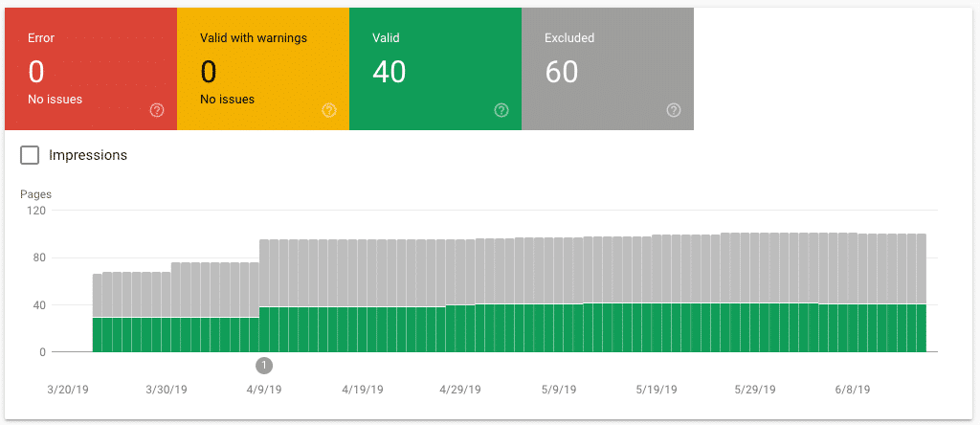Click the annotation marker labeled 1
The image size is (980, 425).
click(x=265, y=365)
